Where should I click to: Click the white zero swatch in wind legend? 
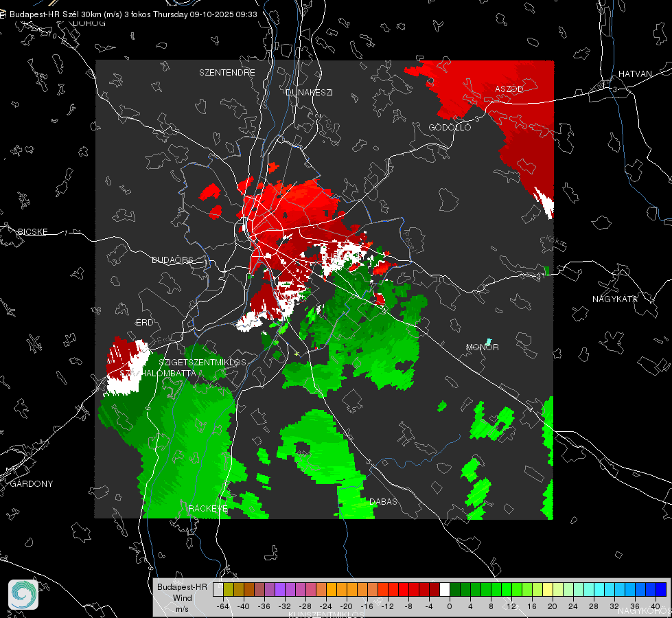click(x=445, y=589)
